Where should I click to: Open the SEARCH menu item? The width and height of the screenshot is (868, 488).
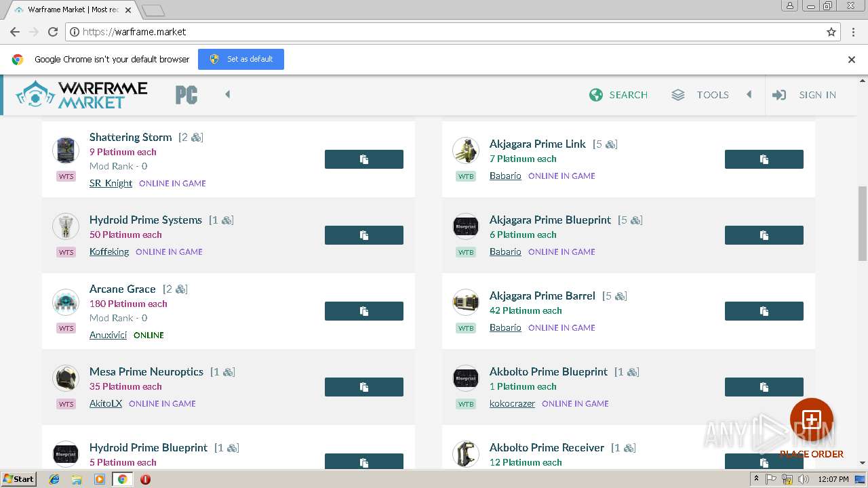point(628,95)
